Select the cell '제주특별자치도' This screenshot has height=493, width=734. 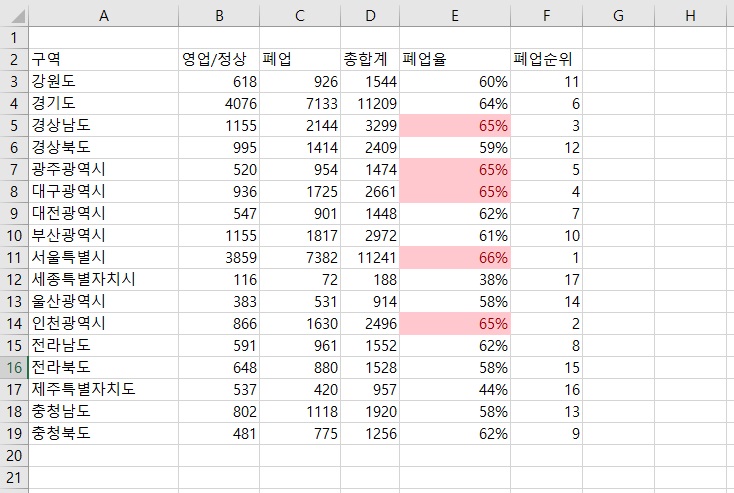coord(103,390)
